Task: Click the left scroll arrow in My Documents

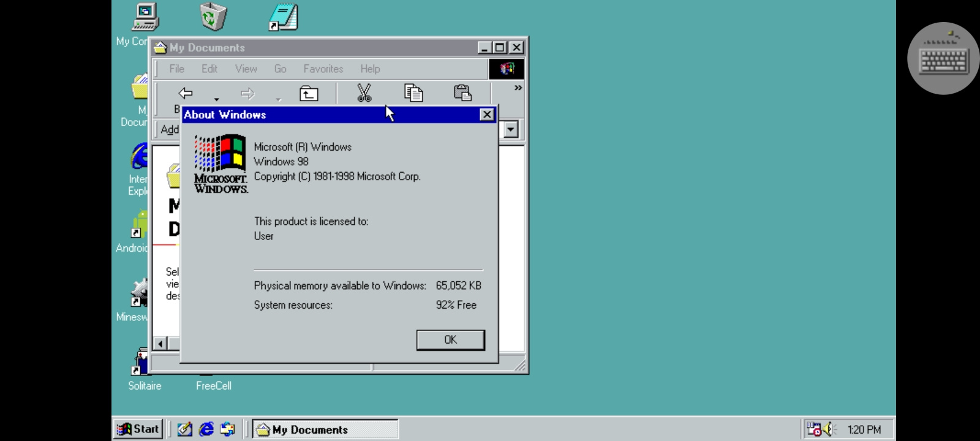Action: (160, 344)
